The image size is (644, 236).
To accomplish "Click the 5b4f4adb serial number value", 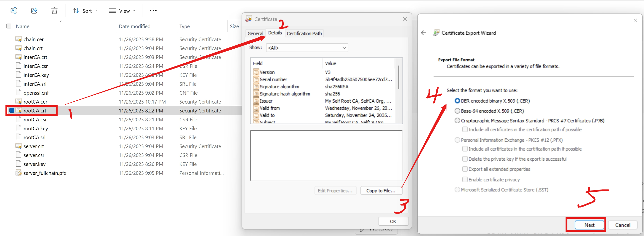I will [x=359, y=79].
